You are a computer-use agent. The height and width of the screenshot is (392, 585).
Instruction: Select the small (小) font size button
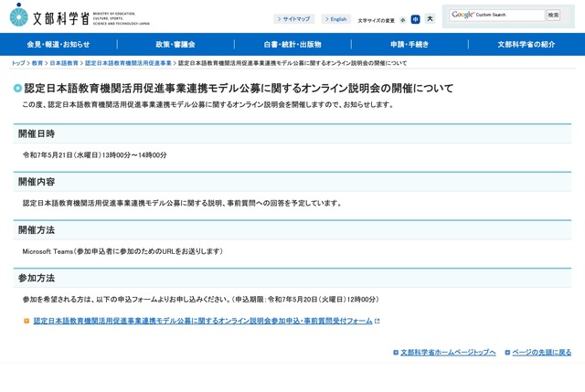pos(403,19)
